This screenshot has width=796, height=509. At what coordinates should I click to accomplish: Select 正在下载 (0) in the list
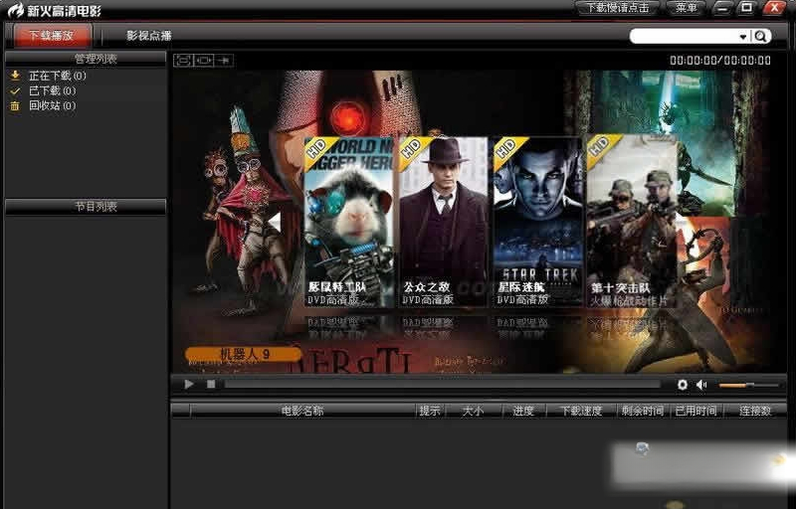[x=57, y=76]
